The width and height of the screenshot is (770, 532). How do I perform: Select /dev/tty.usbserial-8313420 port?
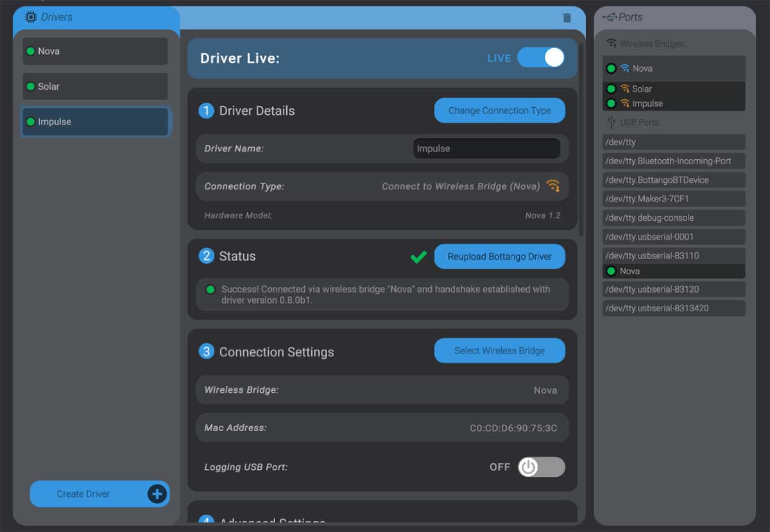(x=674, y=309)
